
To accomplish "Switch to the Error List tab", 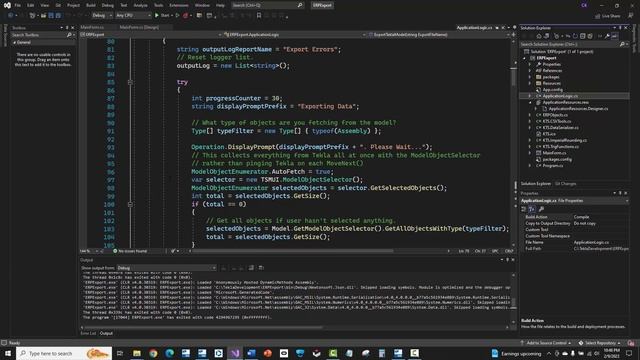I will [x=88, y=333].
